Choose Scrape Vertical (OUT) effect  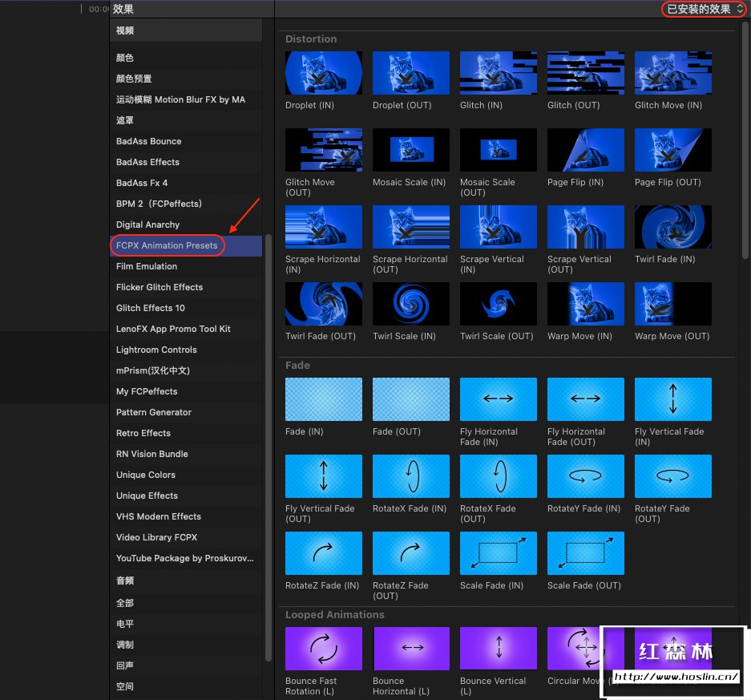[585, 227]
